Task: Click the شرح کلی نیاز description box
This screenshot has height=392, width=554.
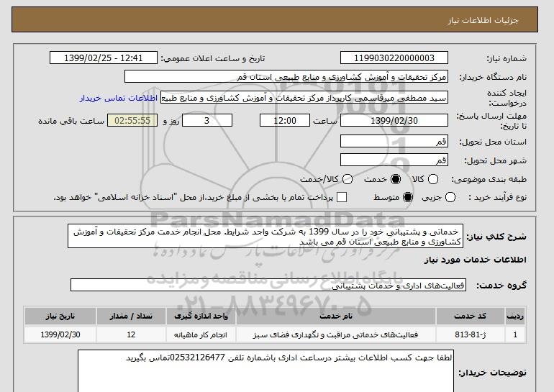Action: [x=265, y=236]
